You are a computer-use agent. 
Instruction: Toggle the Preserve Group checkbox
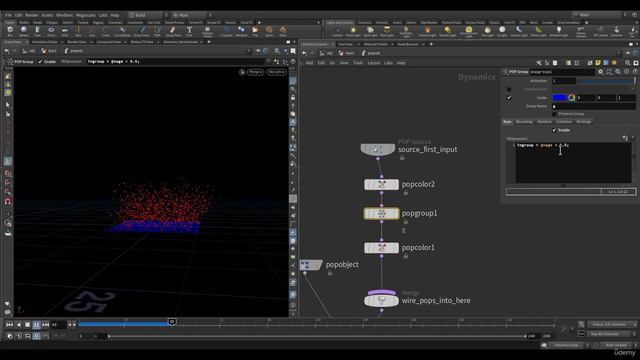coord(554,114)
